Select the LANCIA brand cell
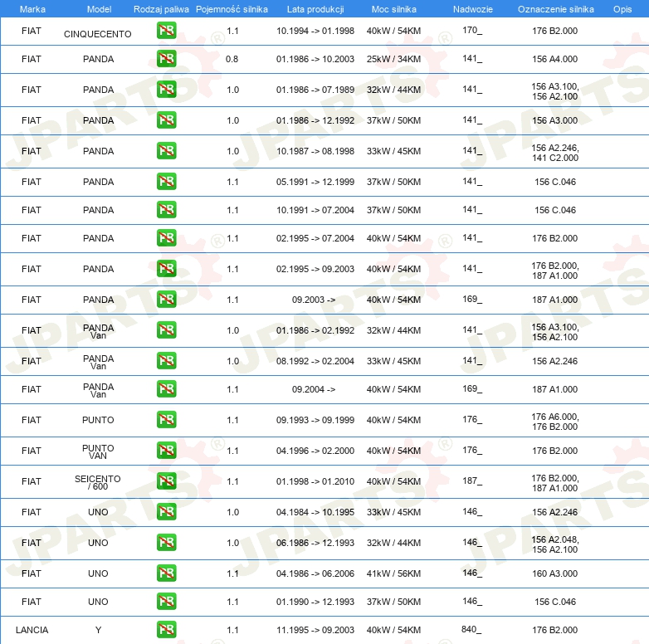Image resolution: width=649 pixels, height=644 pixels. (32, 630)
